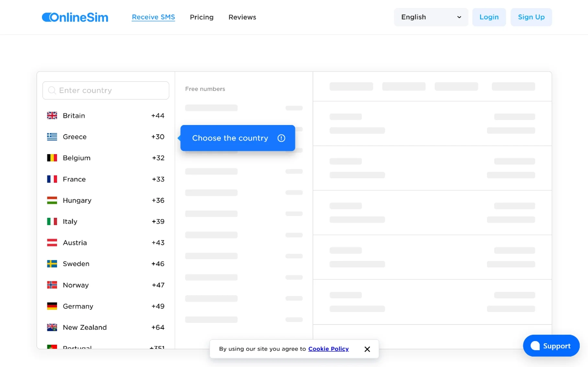The image size is (588, 367).
Task: Select New Zealand country row
Action: 106,328
